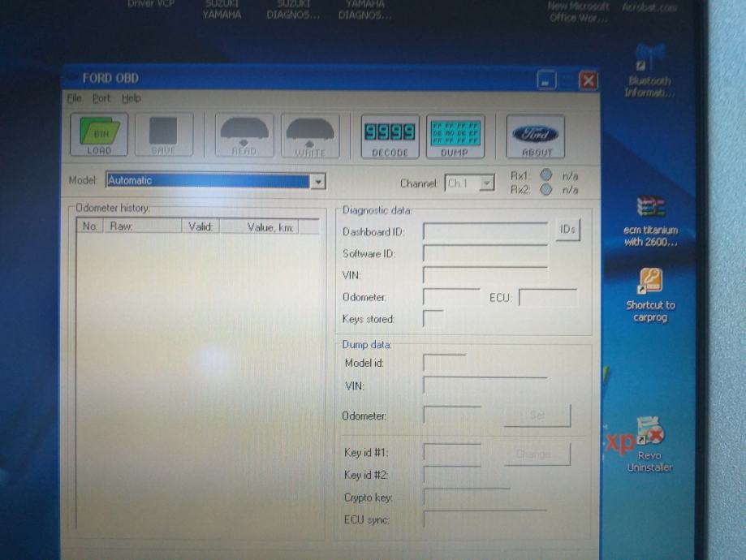Click the Ford ABOUT toolbar icon

tap(535, 137)
